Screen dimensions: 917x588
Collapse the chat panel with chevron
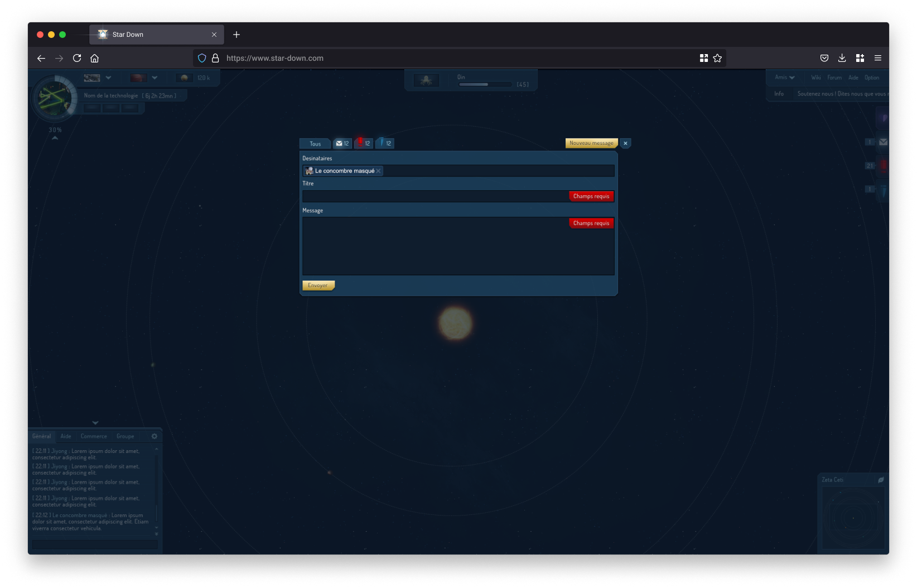pyautogui.click(x=95, y=423)
